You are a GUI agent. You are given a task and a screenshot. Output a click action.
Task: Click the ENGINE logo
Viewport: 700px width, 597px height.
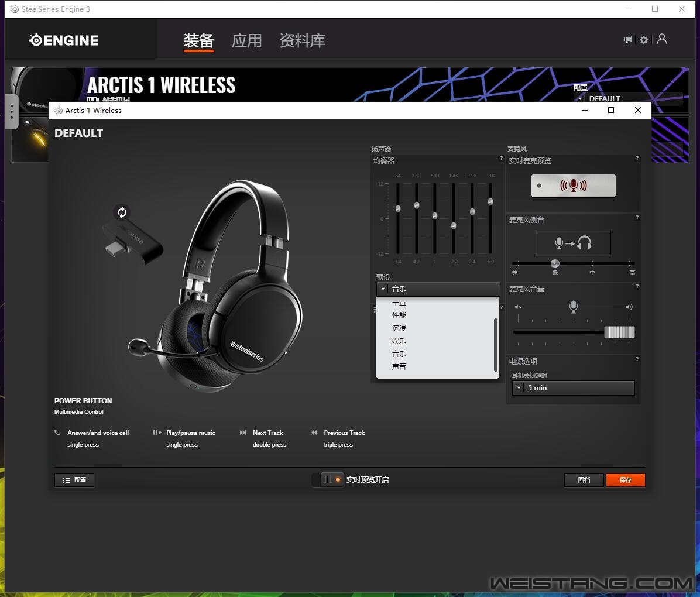(64, 40)
